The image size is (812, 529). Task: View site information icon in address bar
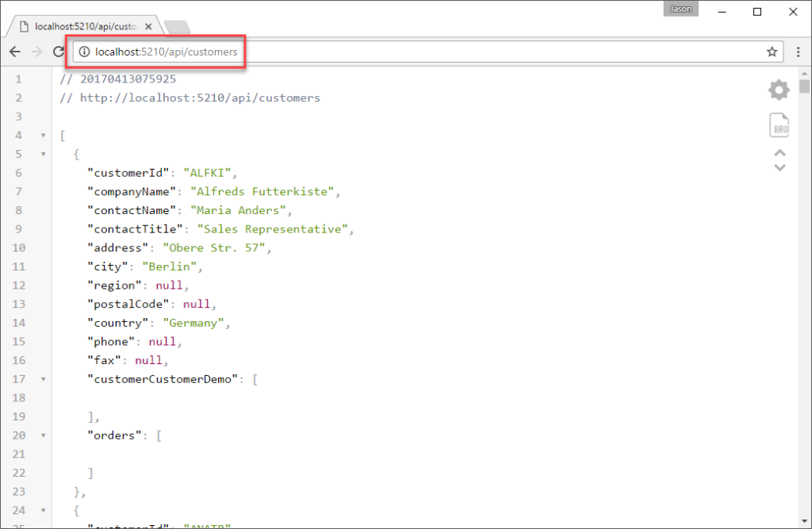coord(84,52)
